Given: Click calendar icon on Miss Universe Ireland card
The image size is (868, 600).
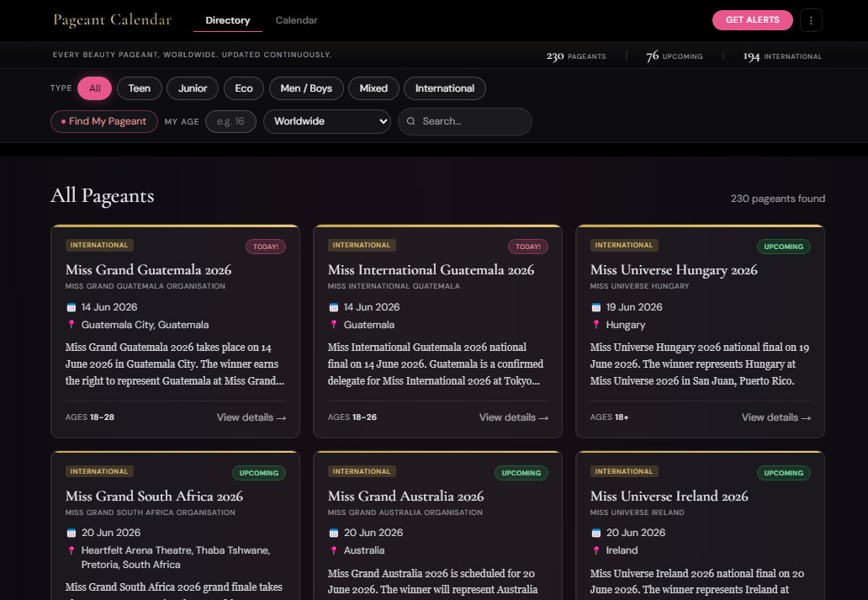Looking at the screenshot, I should pyautogui.click(x=595, y=533).
